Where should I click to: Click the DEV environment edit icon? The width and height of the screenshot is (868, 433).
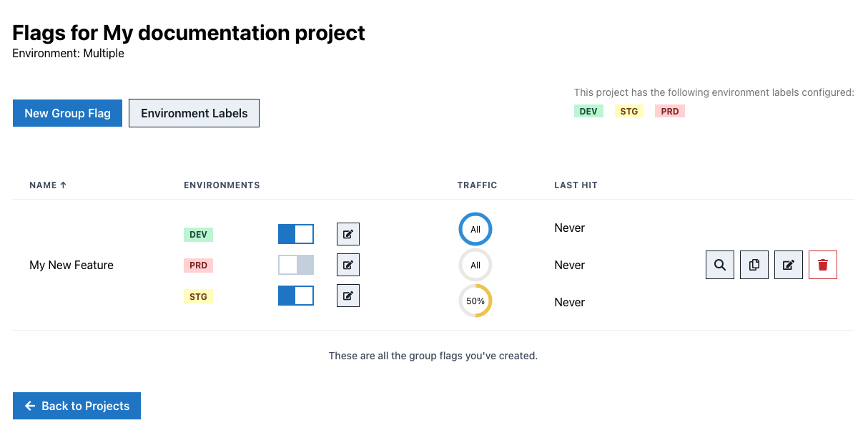348,234
